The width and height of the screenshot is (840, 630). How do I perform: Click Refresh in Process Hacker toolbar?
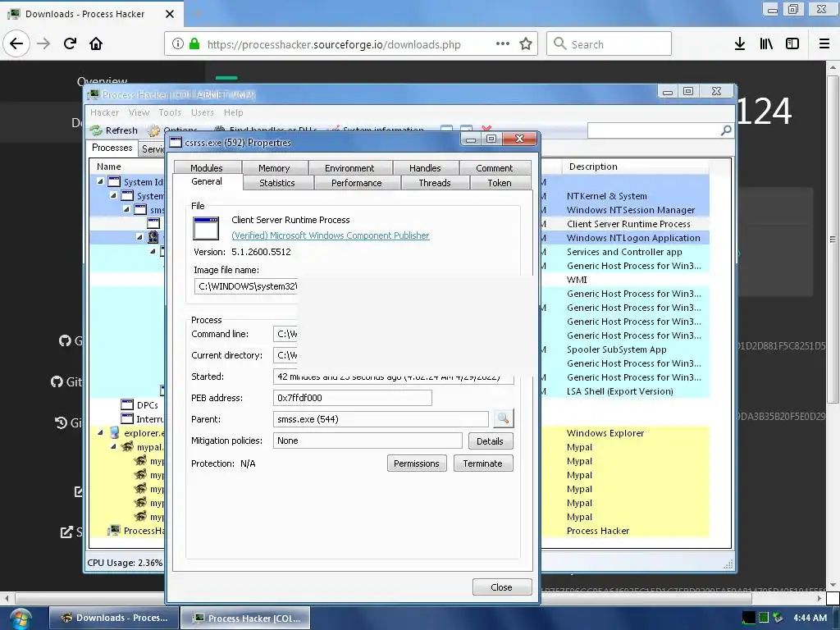tap(114, 130)
